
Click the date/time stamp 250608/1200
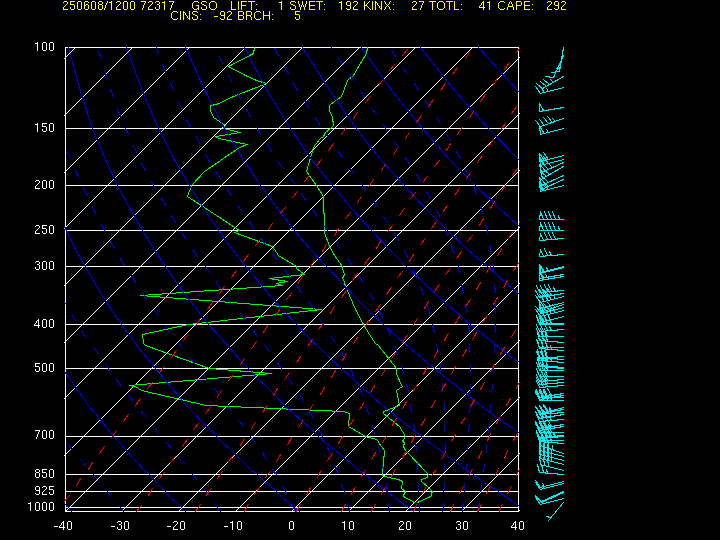pyautogui.click(x=99, y=6)
